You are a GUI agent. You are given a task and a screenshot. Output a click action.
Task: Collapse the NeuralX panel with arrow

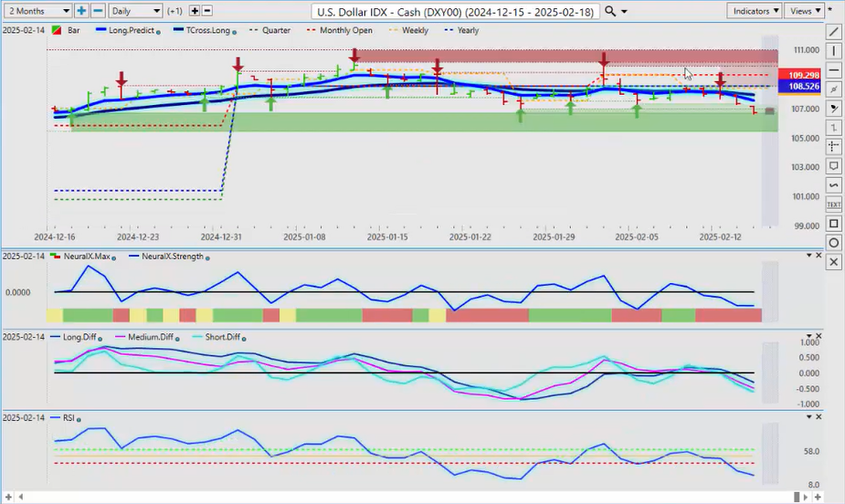[x=808, y=256]
